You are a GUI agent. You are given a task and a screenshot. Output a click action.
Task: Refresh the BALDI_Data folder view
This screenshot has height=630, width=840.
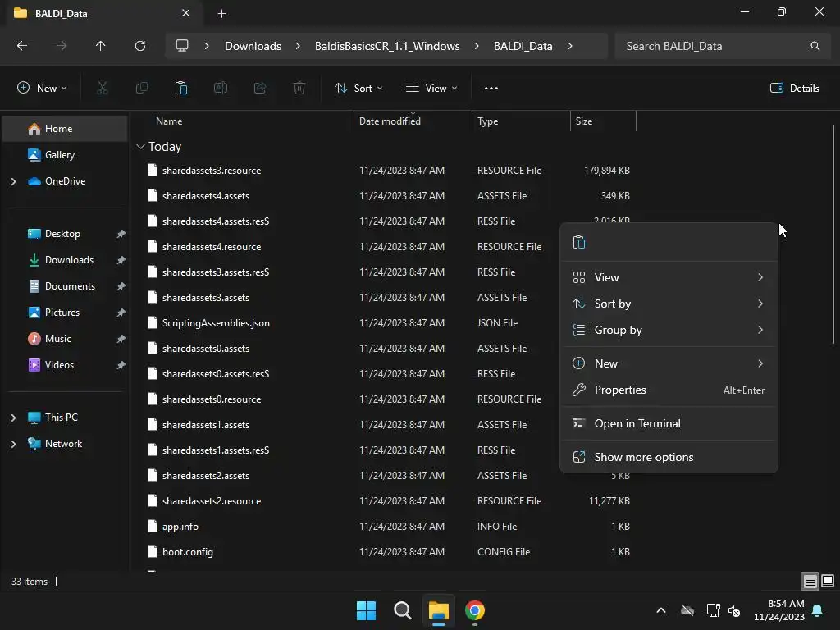point(140,46)
